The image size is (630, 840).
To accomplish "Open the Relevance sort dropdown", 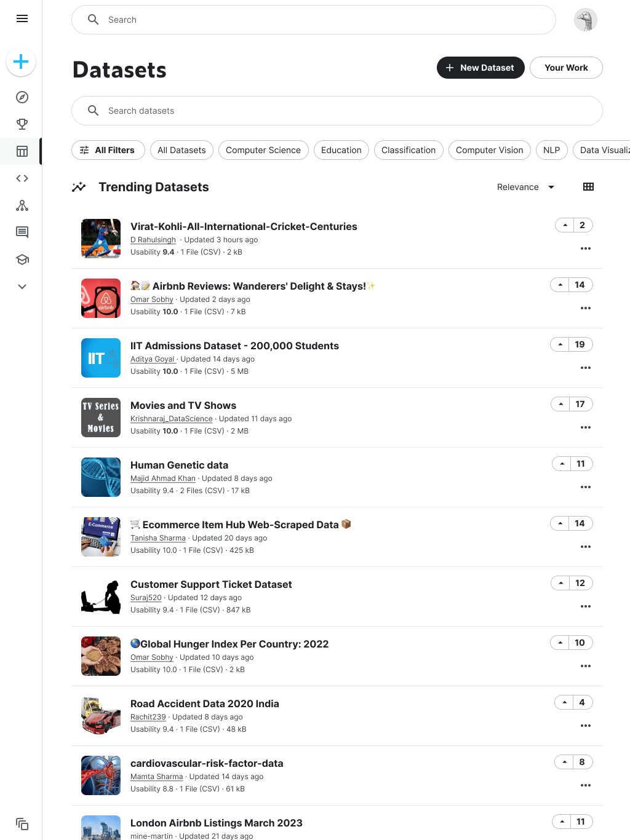I will point(525,187).
